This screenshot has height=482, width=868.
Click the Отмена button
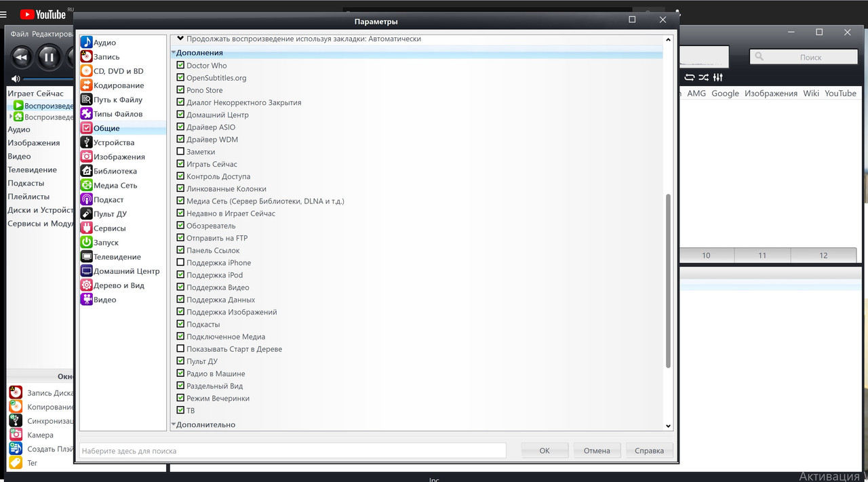tap(597, 450)
